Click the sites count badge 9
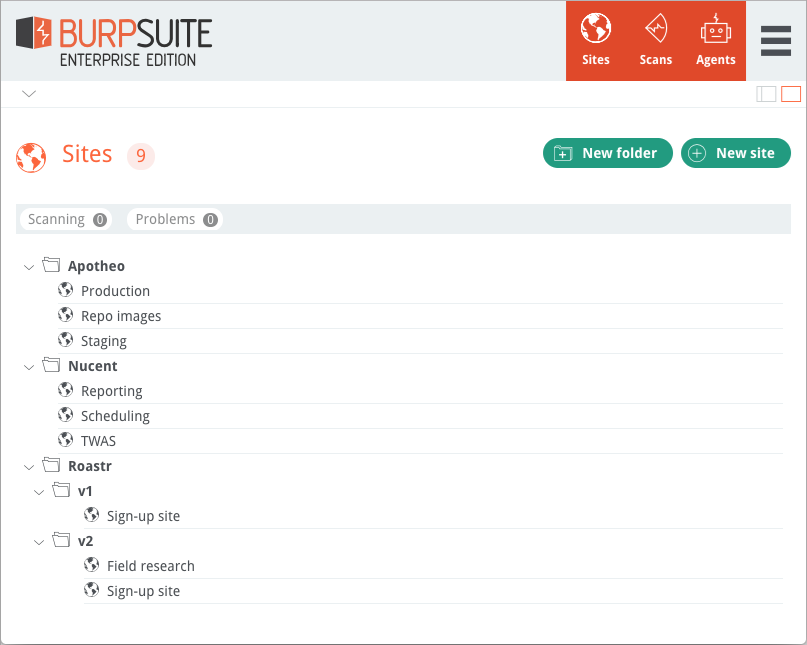This screenshot has height=645, width=807. 141,155
